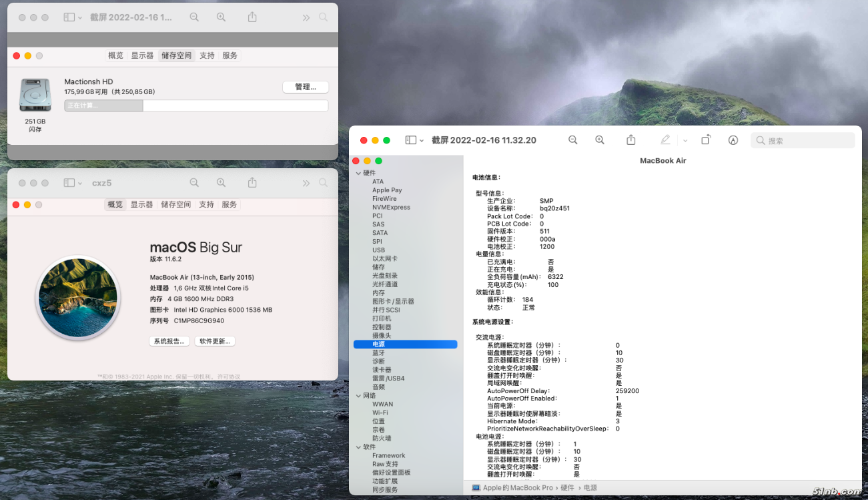
Task: Toggle sidebar in the 截屏 11.32.20 window
Action: pyautogui.click(x=411, y=140)
